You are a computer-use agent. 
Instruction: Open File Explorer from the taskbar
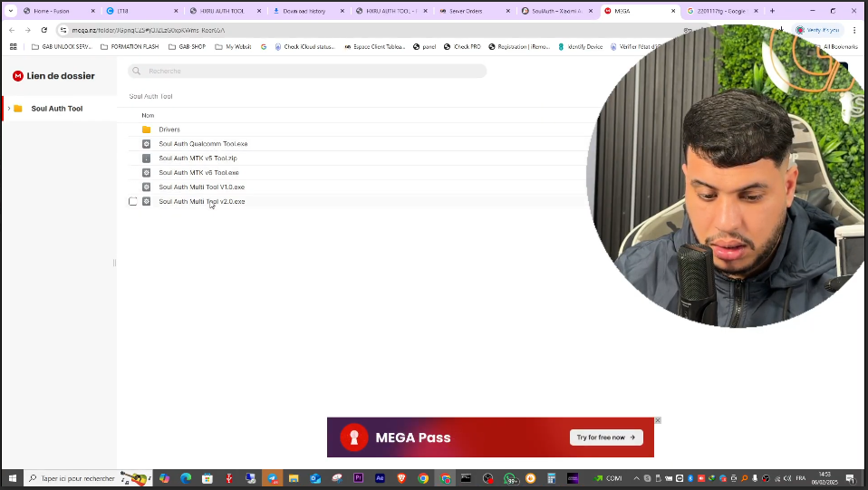coord(294,478)
